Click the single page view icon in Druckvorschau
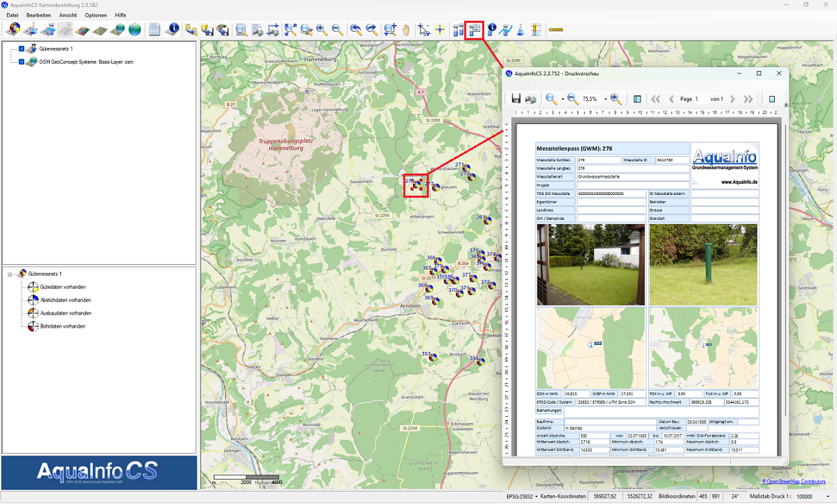The height and width of the screenshot is (504, 837). [772, 99]
